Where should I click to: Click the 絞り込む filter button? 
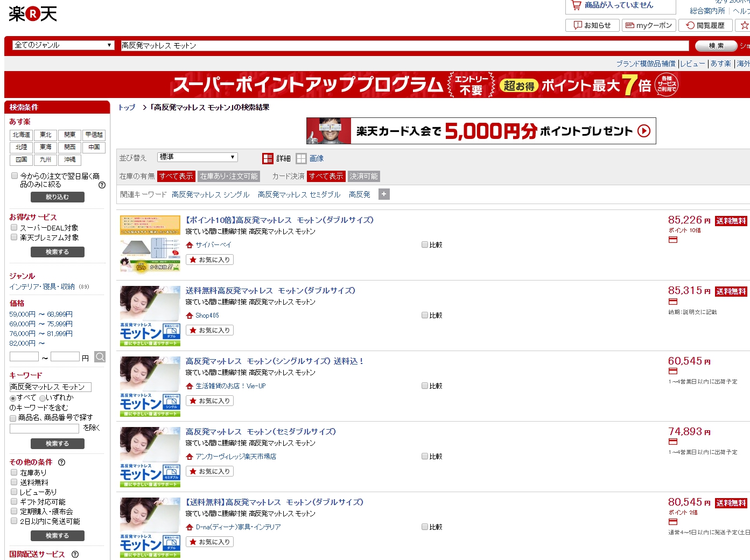[x=57, y=197]
